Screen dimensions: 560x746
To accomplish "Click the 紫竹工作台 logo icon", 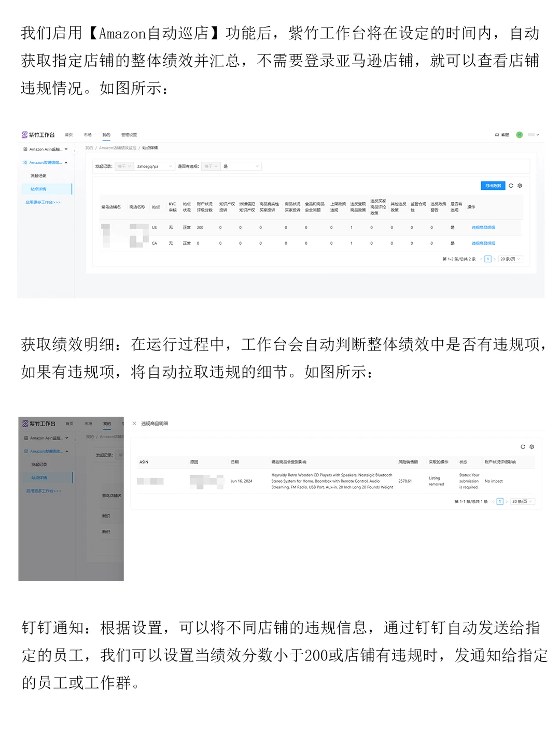I will click(25, 135).
